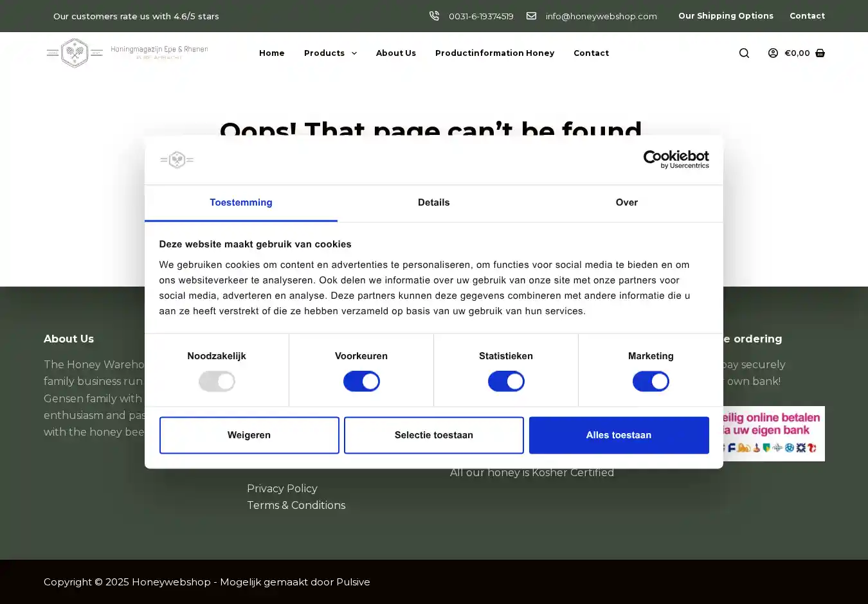868x604 pixels.
Task: Click the Honingmagazijn site logo
Action: click(127, 53)
